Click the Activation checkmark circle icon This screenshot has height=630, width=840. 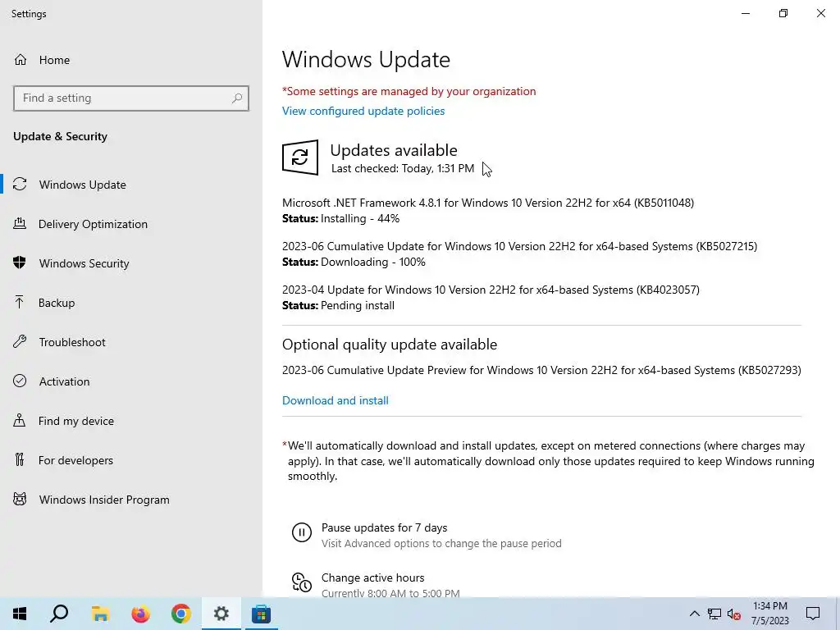20,381
